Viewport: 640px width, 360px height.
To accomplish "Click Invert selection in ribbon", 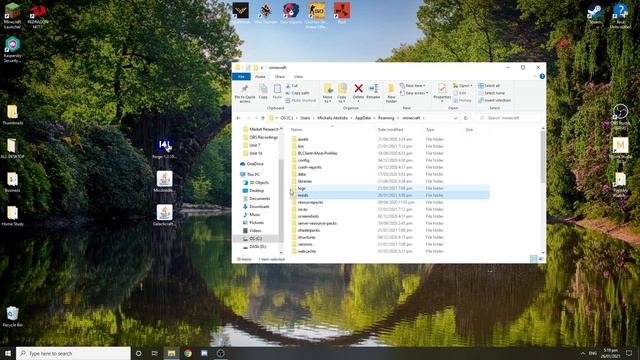I will tap(495, 100).
